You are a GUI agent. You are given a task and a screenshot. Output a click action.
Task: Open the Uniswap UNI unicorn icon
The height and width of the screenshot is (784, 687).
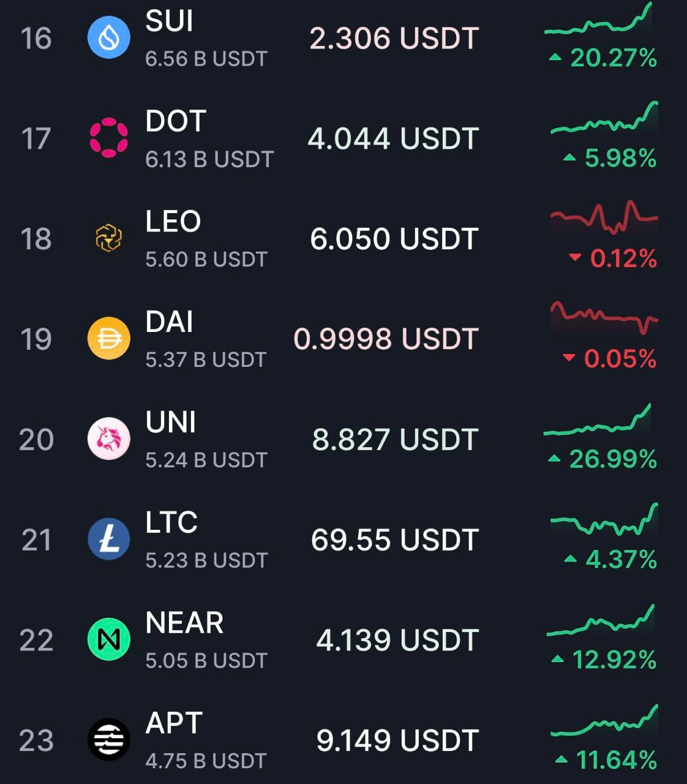pos(109,439)
